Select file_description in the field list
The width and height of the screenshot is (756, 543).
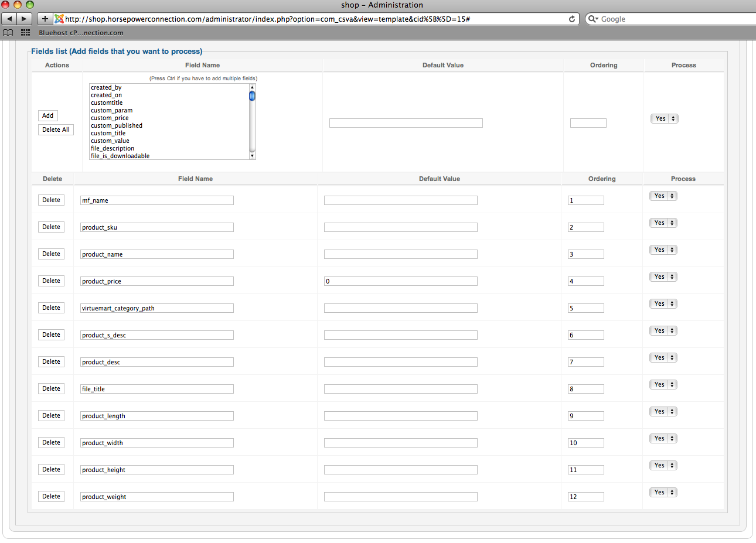(113, 148)
